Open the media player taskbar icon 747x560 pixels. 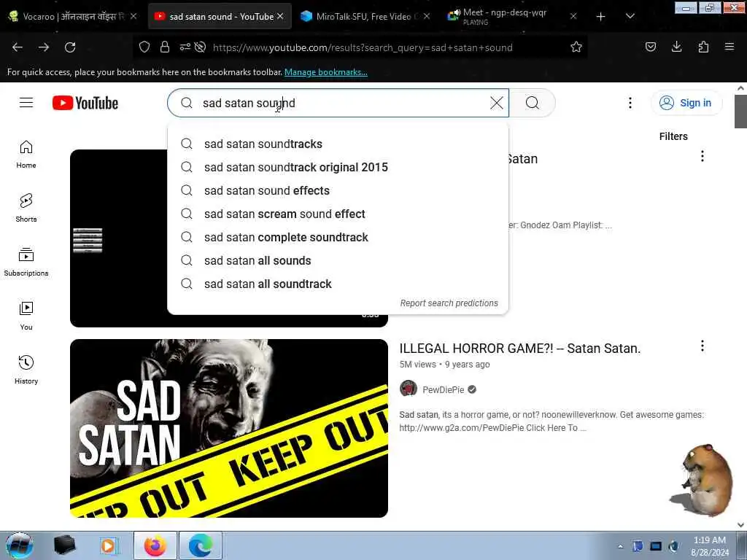point(109,545)
